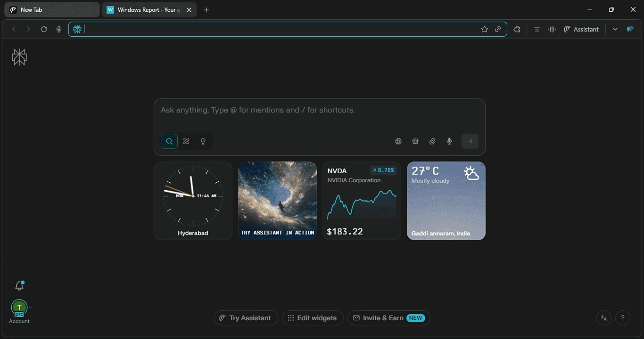Image resolution: width=644 pixels, height=339 pixels.
Task: Open the model selector chip icon
Action: tap(415, 141)
